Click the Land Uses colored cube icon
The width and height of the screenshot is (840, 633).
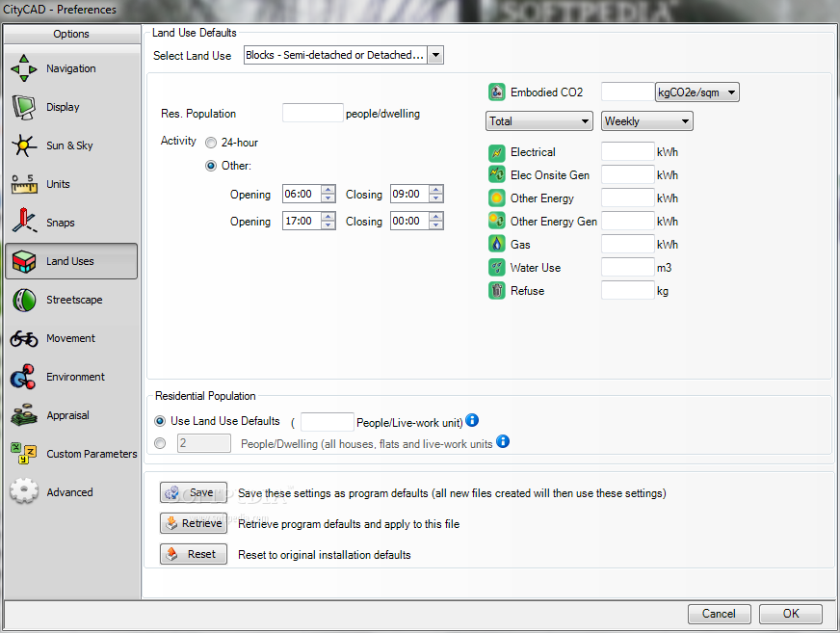point(23,261)
